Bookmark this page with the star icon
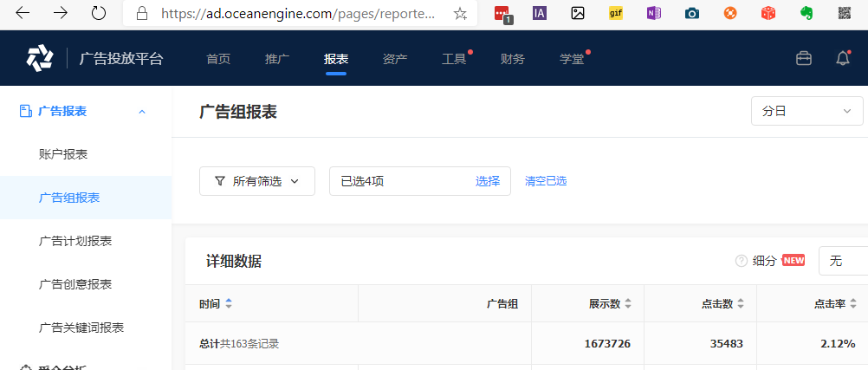This screenshot has height=370, width=868. click(460, 13)
